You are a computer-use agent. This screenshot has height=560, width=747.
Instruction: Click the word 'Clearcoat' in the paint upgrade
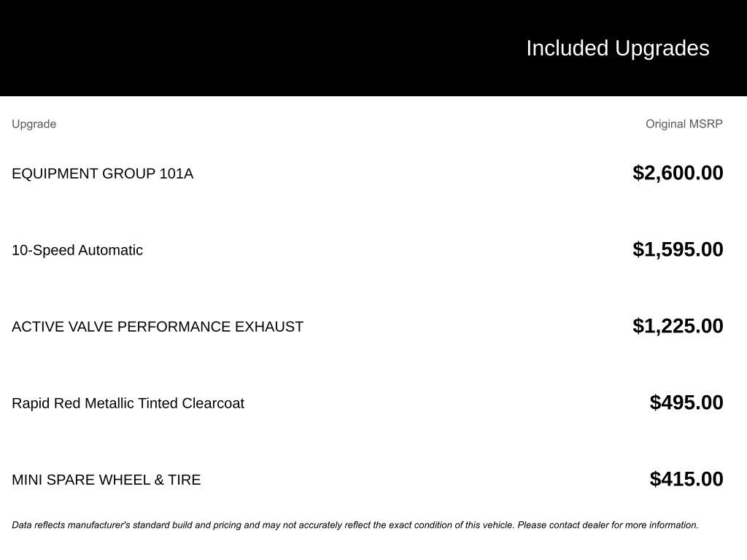212,403
